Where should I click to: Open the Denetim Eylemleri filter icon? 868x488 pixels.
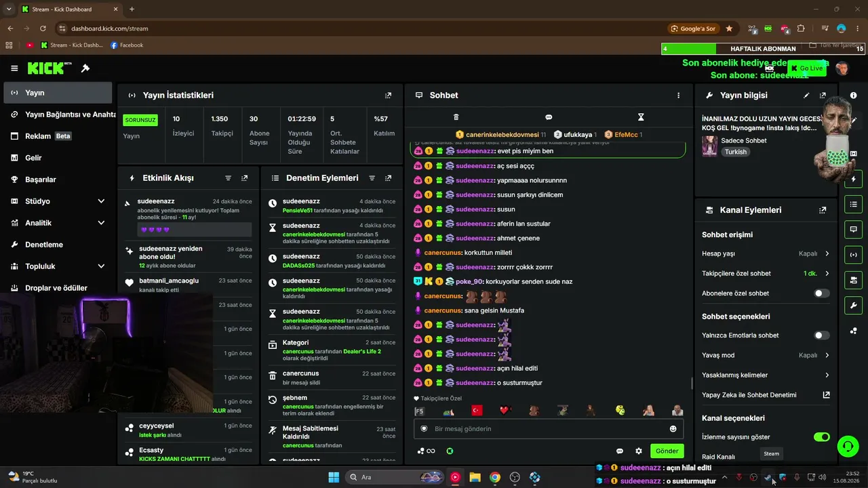point(372,178)
